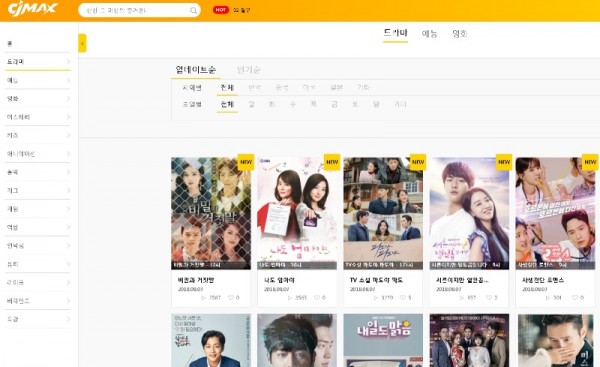Click the magnifier search icon
The image size is (600, 367).
pos(194,10)
